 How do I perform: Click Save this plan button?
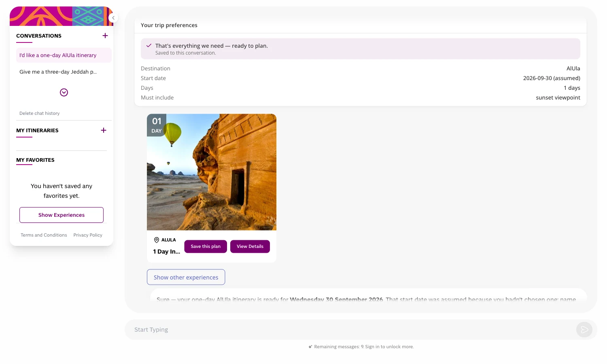coord(206,246)
